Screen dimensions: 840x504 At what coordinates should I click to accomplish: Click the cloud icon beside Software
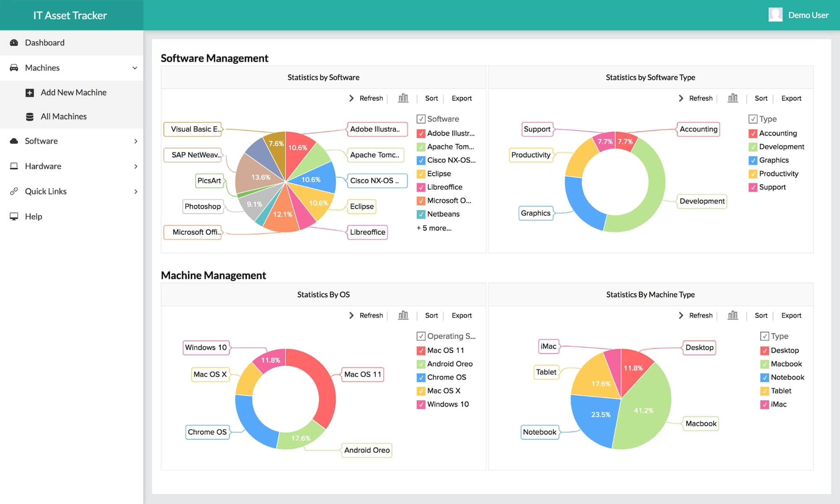tap(14, 141)
